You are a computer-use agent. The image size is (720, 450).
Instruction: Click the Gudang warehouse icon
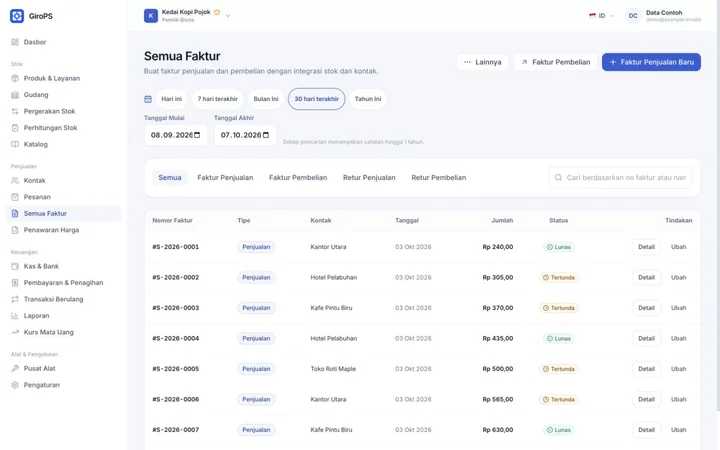[15, 95]
